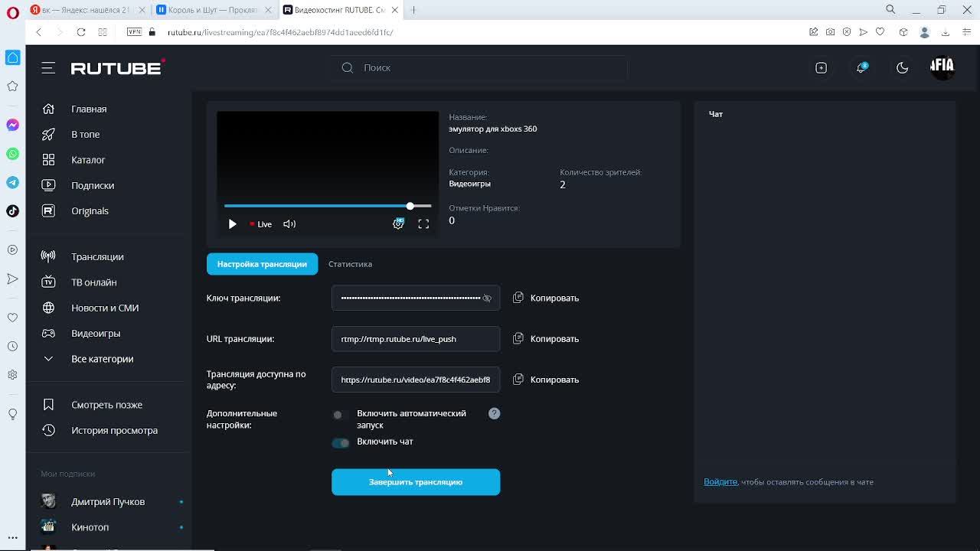Click the RUTUBE logo

pyautogui.click(x=118, y=67)
